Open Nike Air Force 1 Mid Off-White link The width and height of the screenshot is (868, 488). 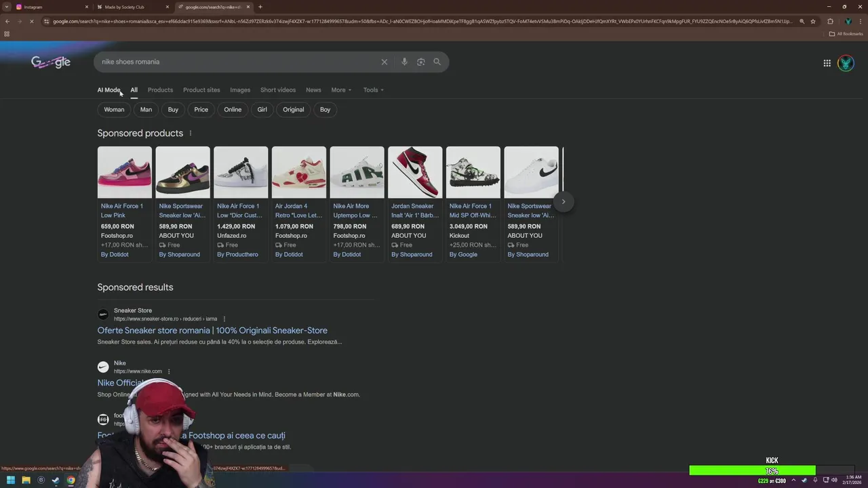473,211
